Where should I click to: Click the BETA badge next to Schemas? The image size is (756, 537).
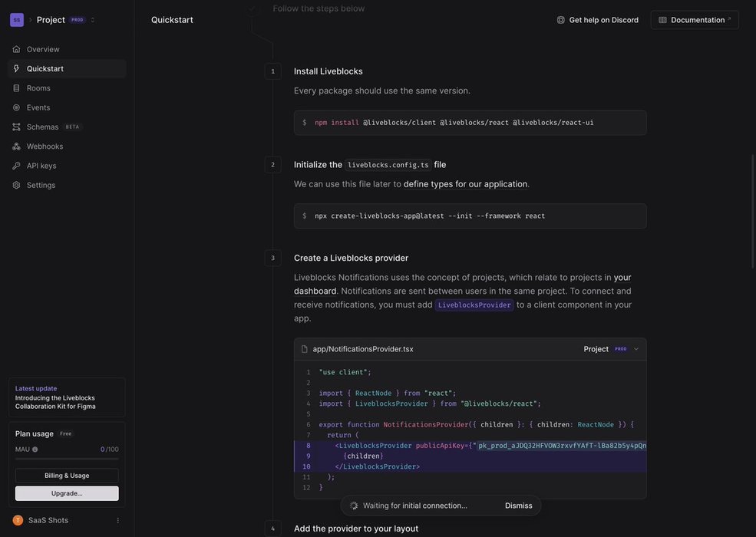pos(72,127)
